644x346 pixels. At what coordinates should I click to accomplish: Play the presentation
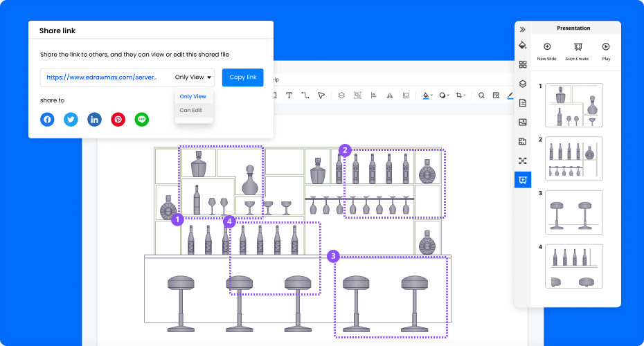coord(606,51)
